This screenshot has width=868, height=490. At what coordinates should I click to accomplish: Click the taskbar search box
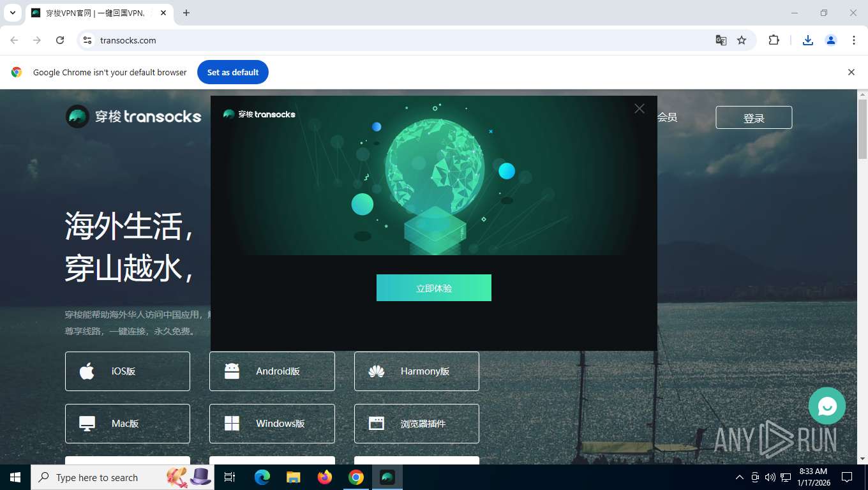point(123,477)
